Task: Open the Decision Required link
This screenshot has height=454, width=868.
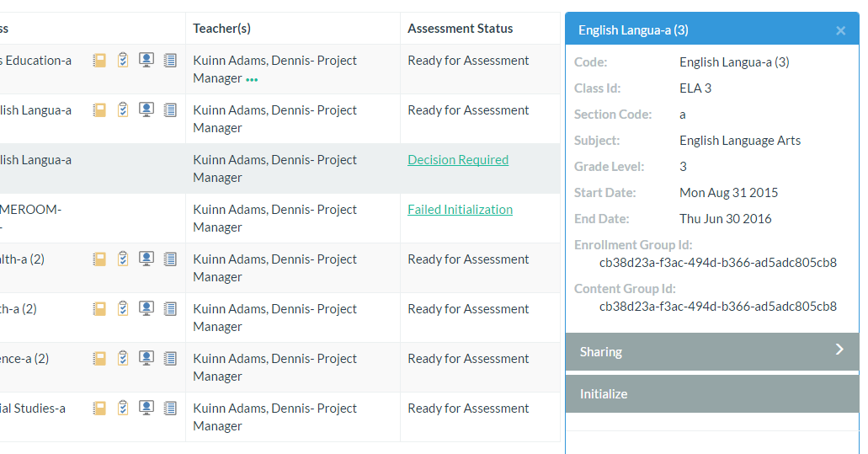Action: 458,160
